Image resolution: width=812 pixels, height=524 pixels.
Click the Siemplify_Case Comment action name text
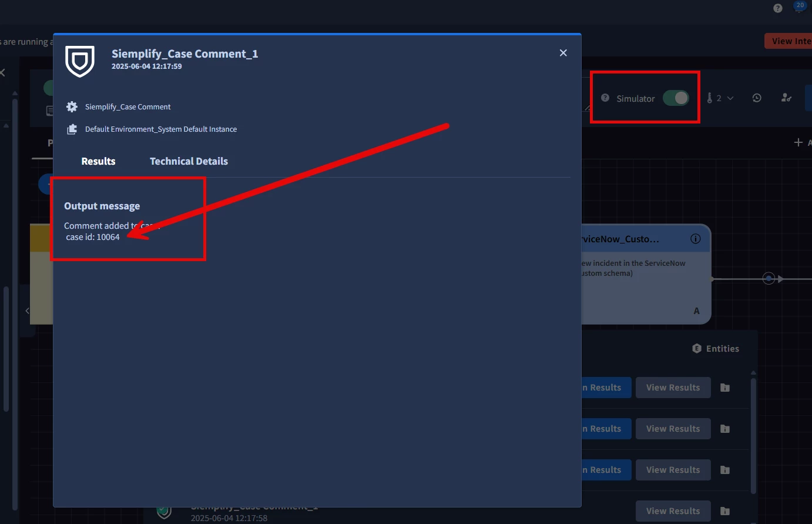click(128, 106)
